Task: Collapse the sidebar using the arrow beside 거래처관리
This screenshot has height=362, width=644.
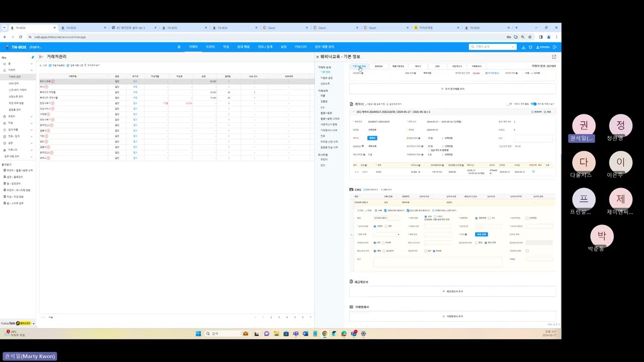Action: 41,57
